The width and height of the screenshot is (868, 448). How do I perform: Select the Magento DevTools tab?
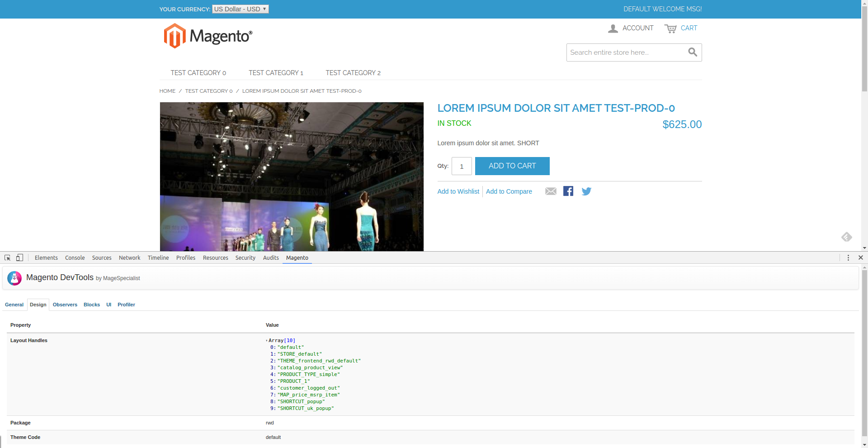[297, 257]
